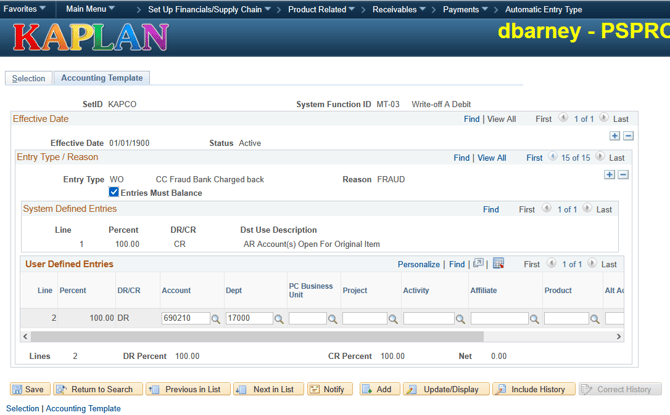Viewport: 670px width, 415px height.
Task: Click the Save button
Action: tap(29, 389)
